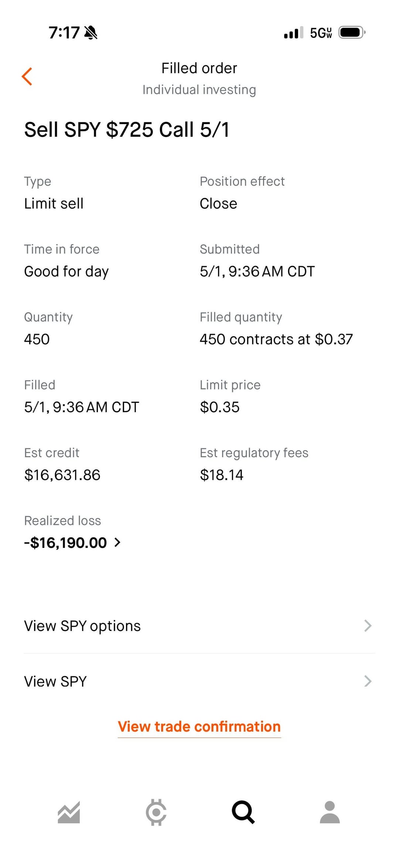Tap the realized loss amount -$16,190.00

point(66,543)
